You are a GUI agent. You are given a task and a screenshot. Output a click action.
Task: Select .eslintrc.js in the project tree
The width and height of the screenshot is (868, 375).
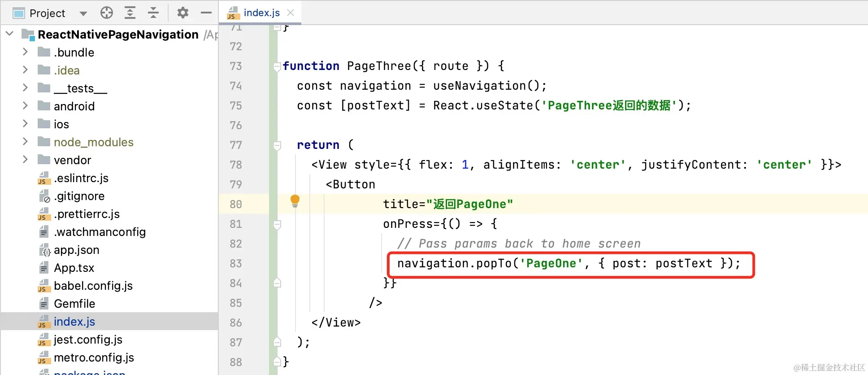click(81, 178)
